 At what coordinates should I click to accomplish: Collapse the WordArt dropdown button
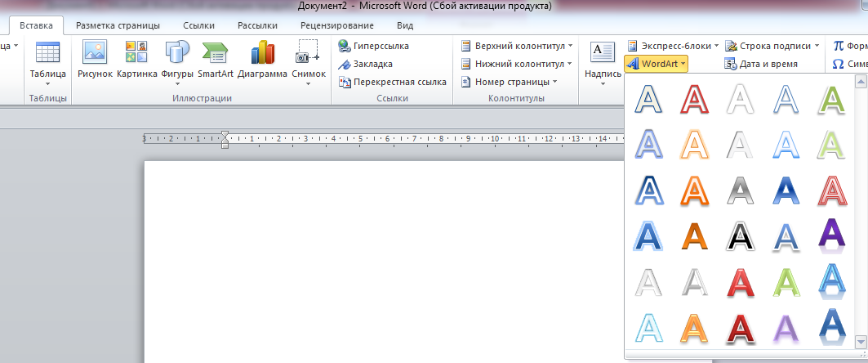pyautogui.click(x=656, y=65)
